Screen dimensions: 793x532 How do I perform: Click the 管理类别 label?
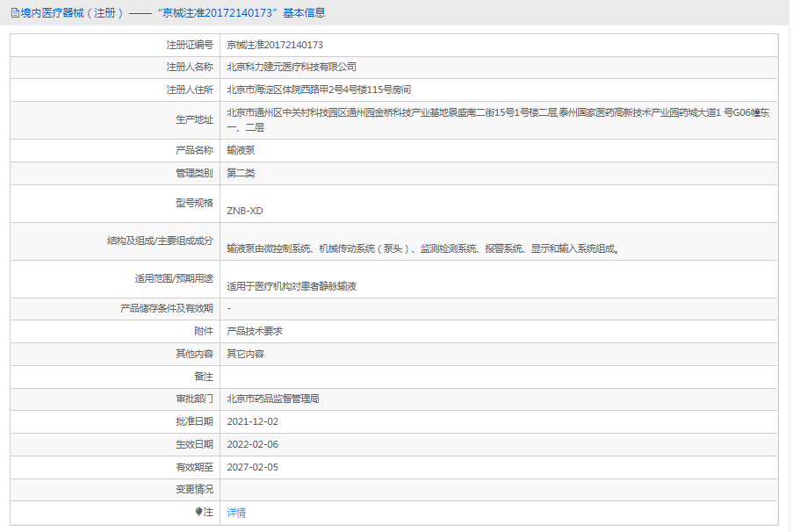(x=194, y=173)
